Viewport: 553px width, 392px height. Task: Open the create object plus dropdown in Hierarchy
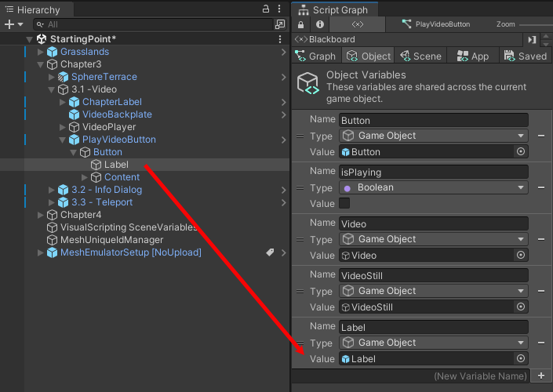(x=13, y=24)
